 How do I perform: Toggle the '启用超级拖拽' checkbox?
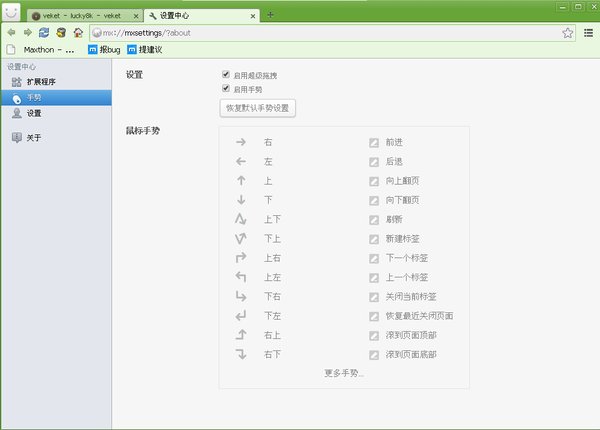[226, 74]
